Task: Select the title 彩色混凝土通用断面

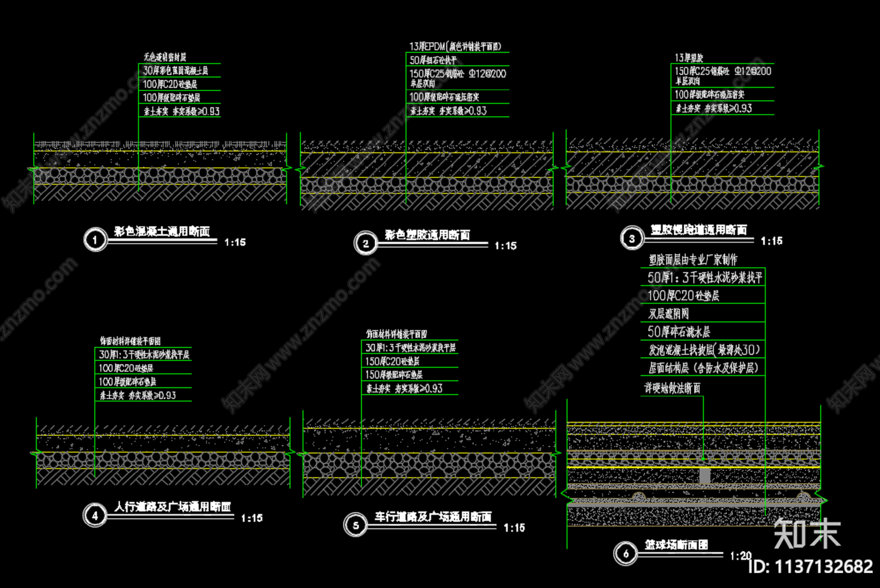Action: click(162, 232)
